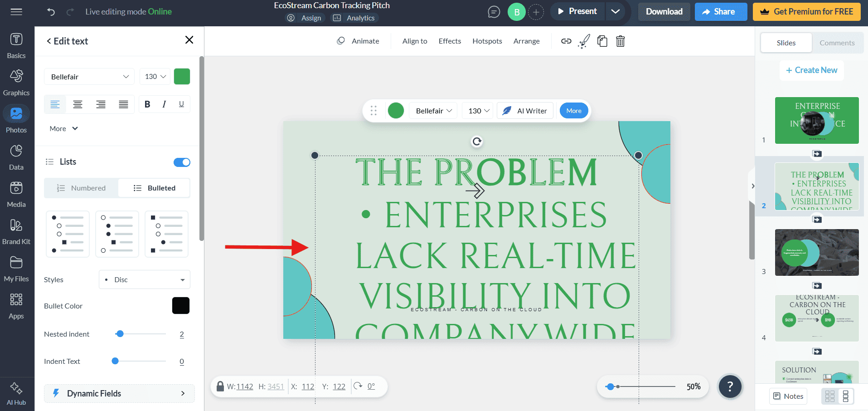Duplicate the element with copy icon

602,41
